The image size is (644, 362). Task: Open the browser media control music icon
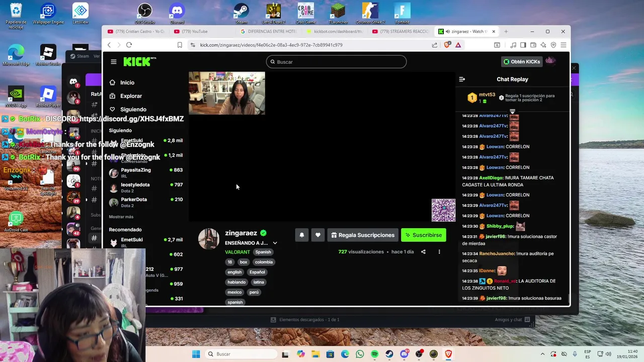pos(513,45)
